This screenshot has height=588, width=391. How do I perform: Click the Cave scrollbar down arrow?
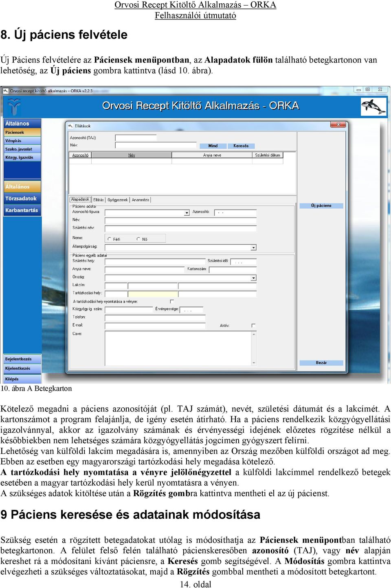coord(254,363)
